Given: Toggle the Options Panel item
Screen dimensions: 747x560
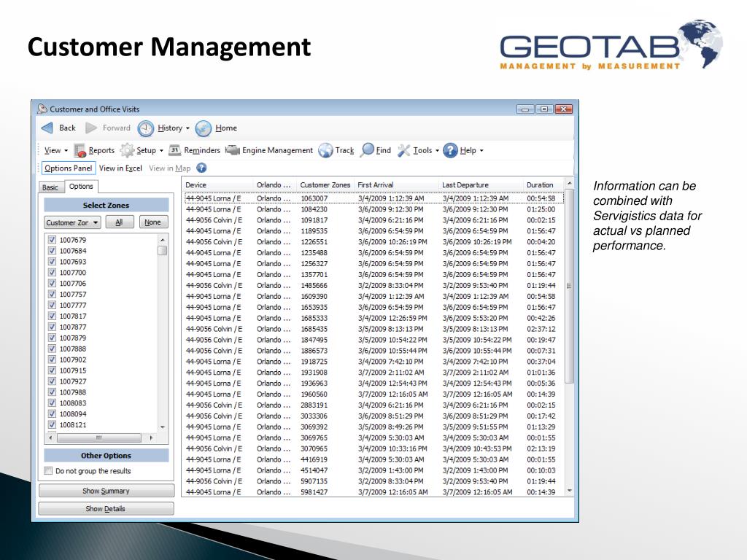Looking at the screenshot, I should 69,168.
